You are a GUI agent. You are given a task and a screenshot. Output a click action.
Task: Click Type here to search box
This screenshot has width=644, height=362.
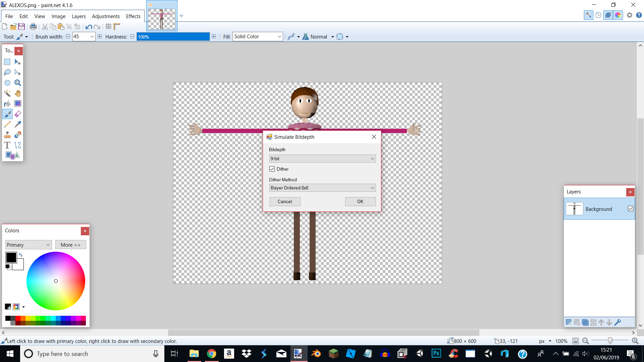click(92, 354)
